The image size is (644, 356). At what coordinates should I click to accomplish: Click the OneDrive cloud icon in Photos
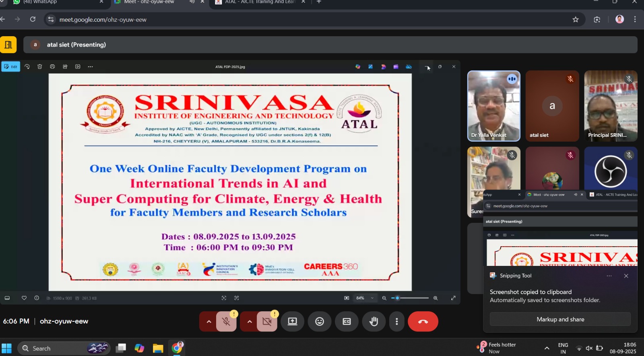pos(409,67)
